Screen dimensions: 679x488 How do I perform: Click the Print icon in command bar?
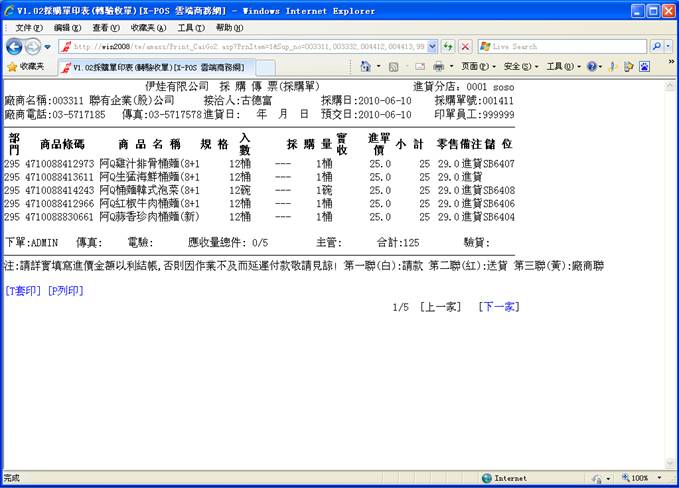coord(438,67)
